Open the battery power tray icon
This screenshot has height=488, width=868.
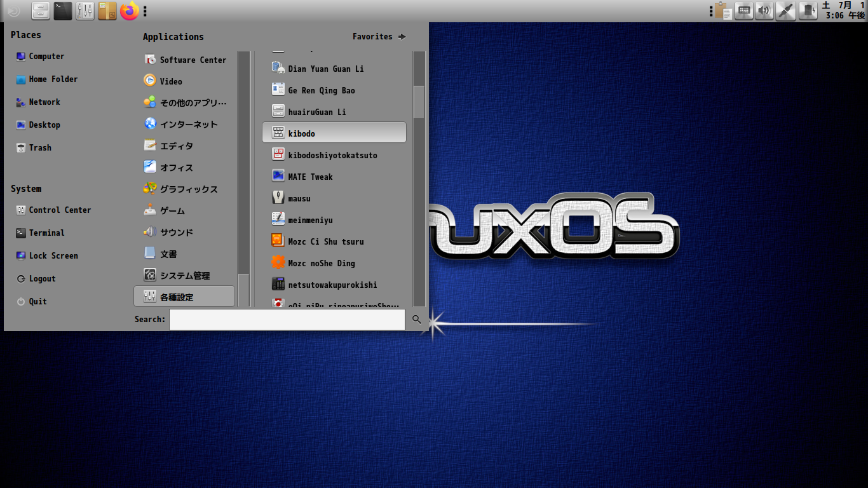point(808,11)
